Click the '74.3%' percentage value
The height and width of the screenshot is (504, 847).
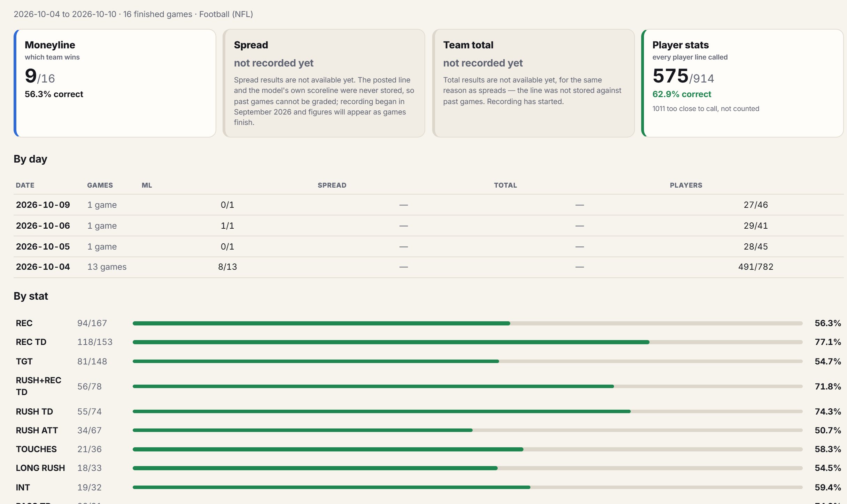coord(828,412)
